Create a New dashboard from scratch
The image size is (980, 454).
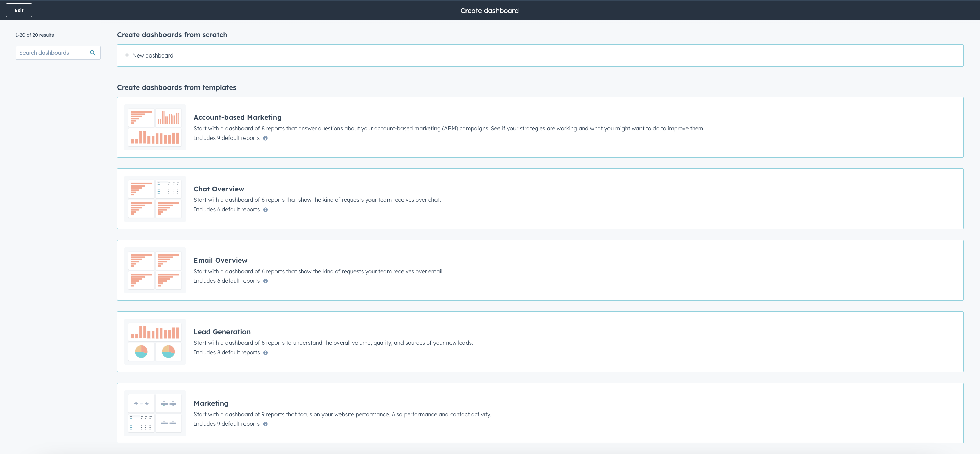[540, 55]
